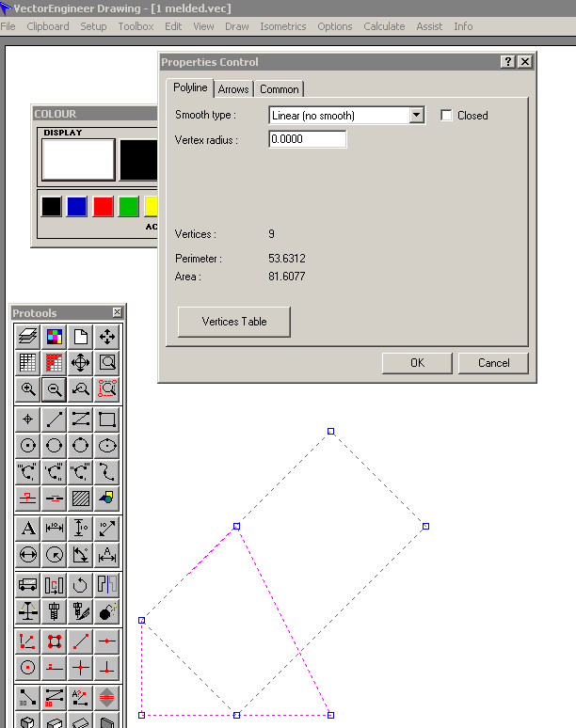Open the Layers tool in Protools
Viewport: 576px width, 728px height.
tap(28, 337)
